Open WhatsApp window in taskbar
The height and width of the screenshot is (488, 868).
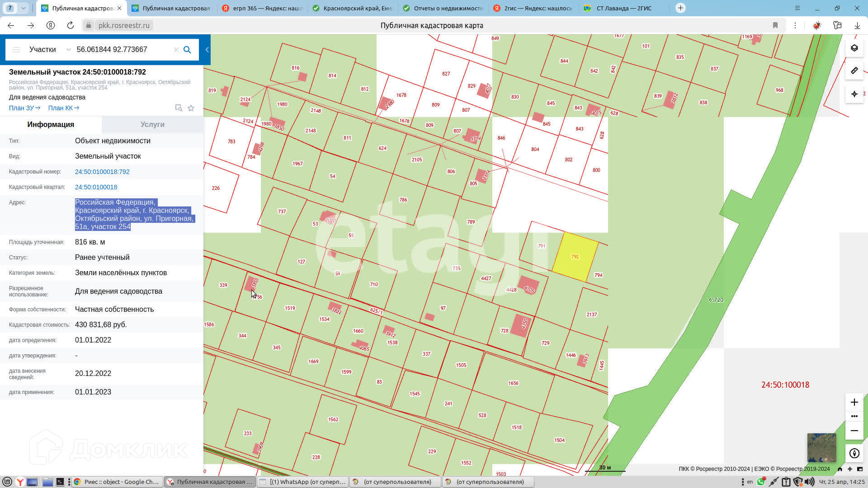[303, 482]
